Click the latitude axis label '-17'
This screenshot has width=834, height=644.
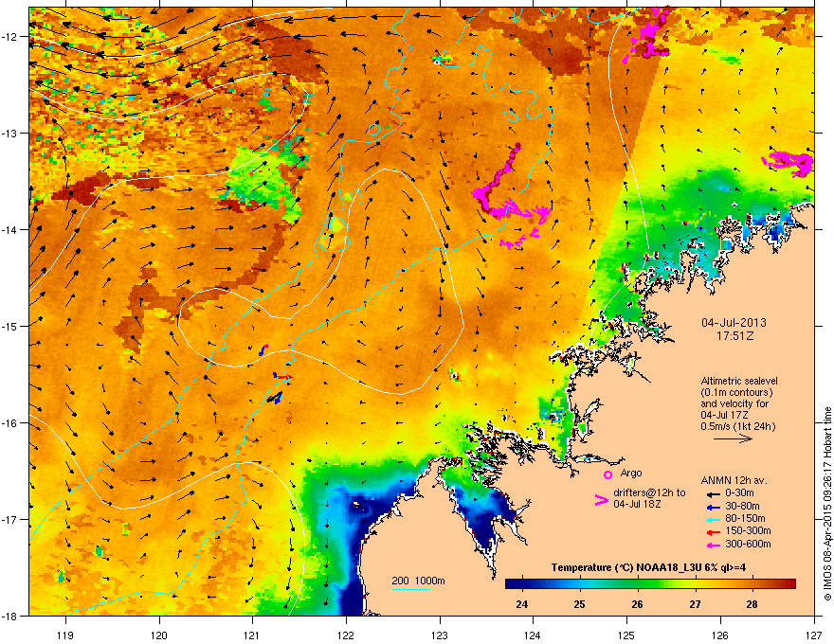[9, 520]
